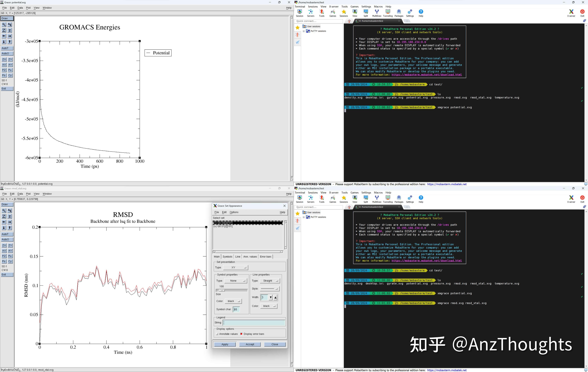Click AY autoscale-Y icon in rmsd_xtal.xvg window
The width and height of the screenshot is (588, 372).
pos(10,251)
